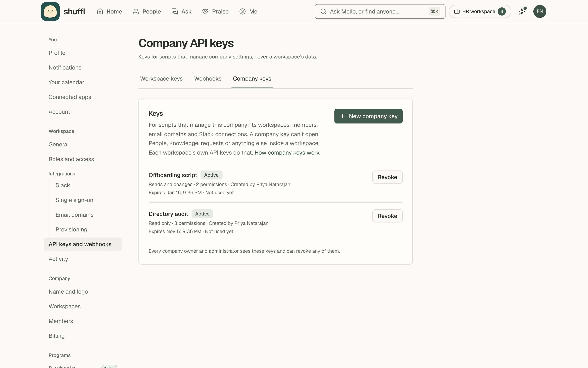Open the sparkle notifications icon
Screen dimensions: 588x368
[x=522, y=11]
